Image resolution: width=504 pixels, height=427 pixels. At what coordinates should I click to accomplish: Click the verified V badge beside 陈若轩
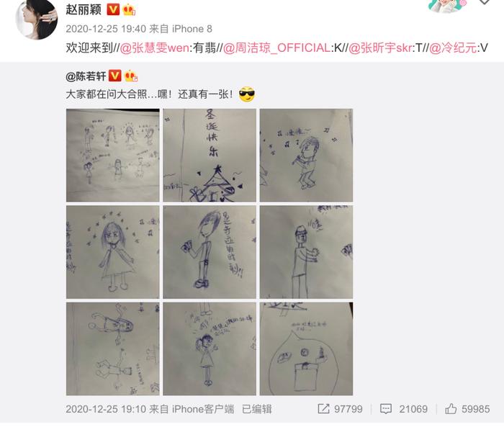114,76
